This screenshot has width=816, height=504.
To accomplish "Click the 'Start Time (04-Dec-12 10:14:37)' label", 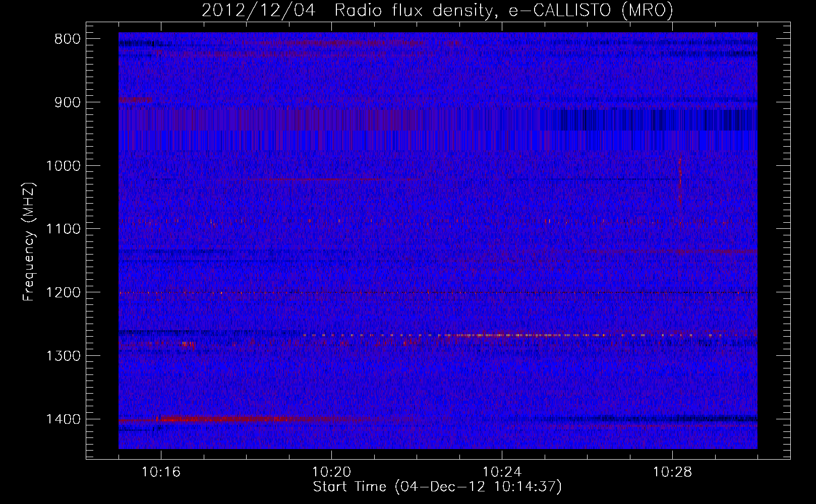I will (437, 487).
